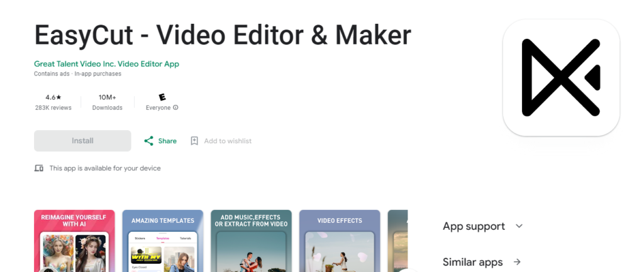Click the E content rating badge
Viewport: 644px width, 272px height.
pos(162,97)
